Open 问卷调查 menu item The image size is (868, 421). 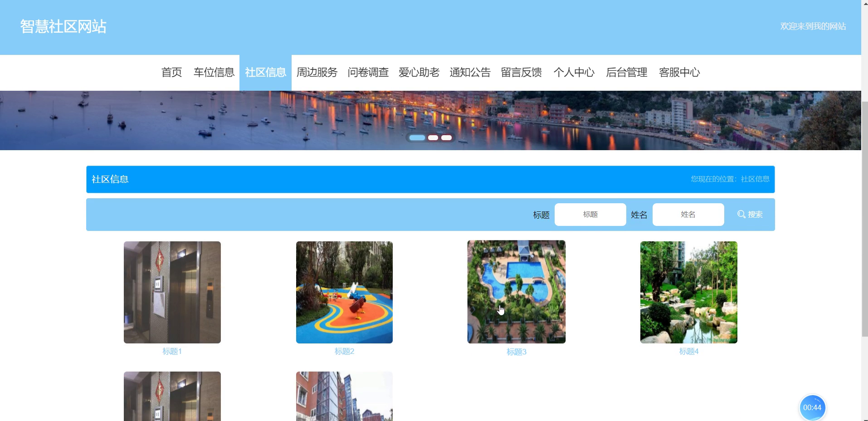368,73
